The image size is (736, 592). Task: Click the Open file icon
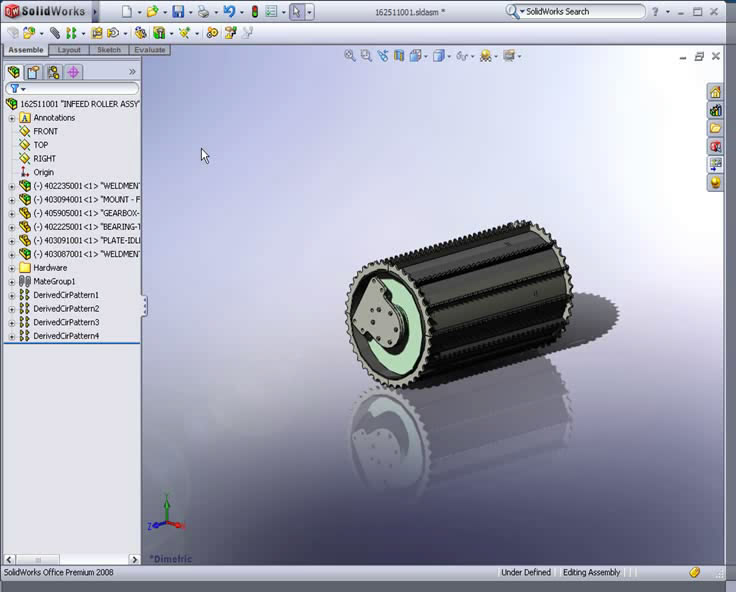152,11
